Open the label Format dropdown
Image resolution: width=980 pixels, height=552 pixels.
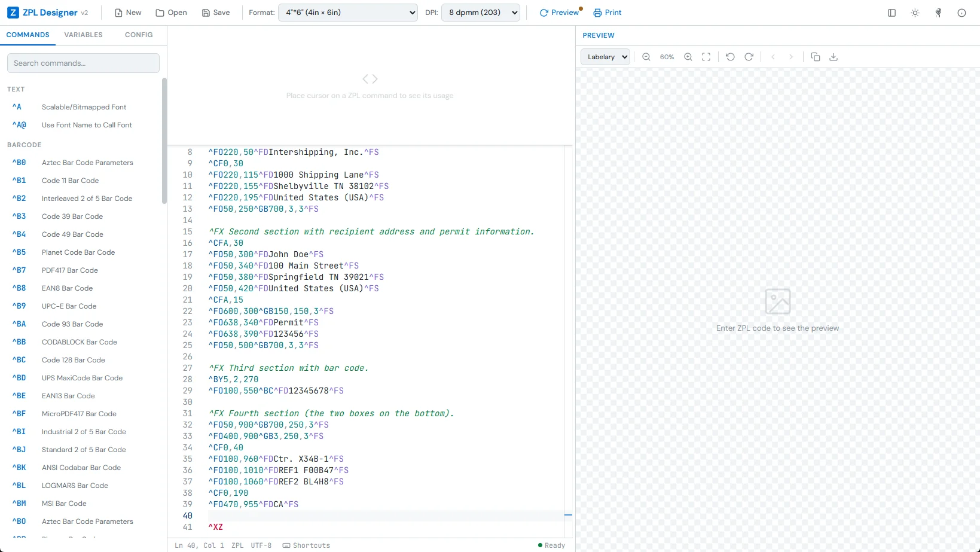coord(347,13)
